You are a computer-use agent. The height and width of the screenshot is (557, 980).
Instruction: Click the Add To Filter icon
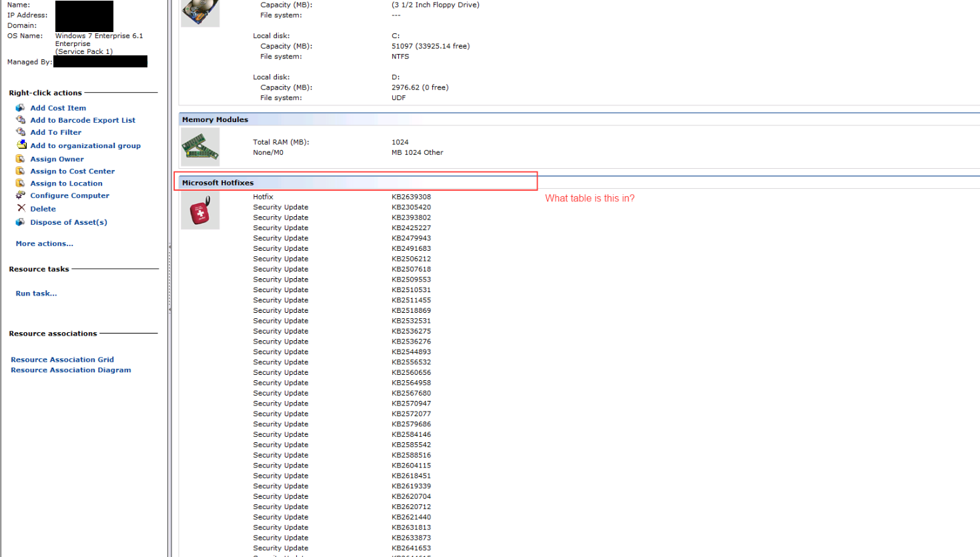pyautogui.click(x=20, y=132)
